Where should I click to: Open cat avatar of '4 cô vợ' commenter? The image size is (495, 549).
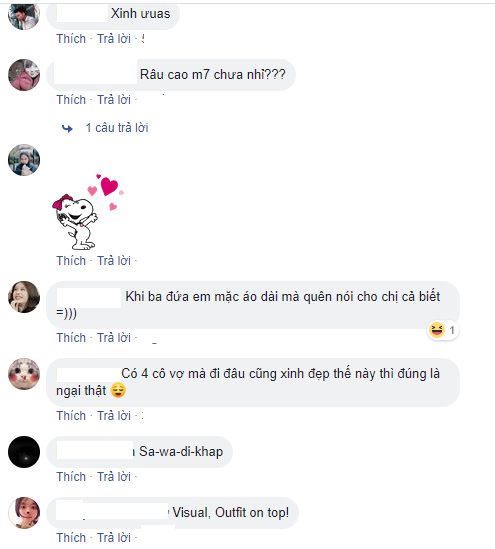pos(24,374)
